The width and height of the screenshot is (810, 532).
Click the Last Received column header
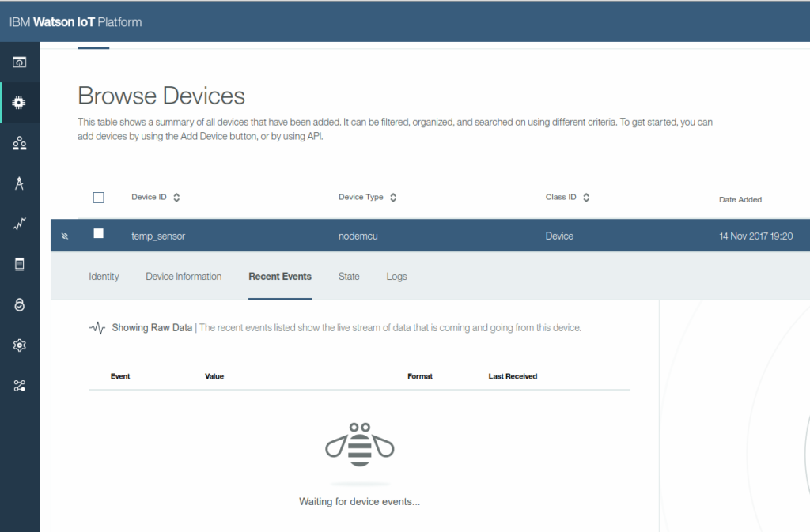click(x=513, y=376)
